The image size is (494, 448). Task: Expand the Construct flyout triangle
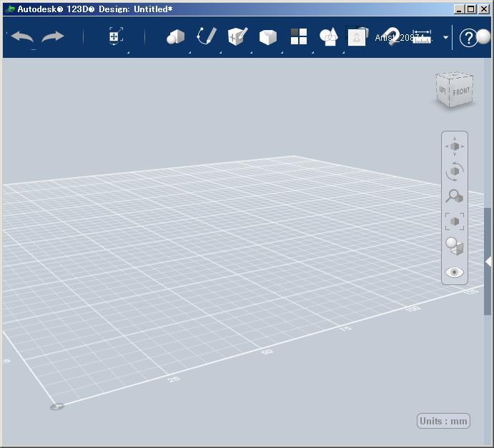251,53
